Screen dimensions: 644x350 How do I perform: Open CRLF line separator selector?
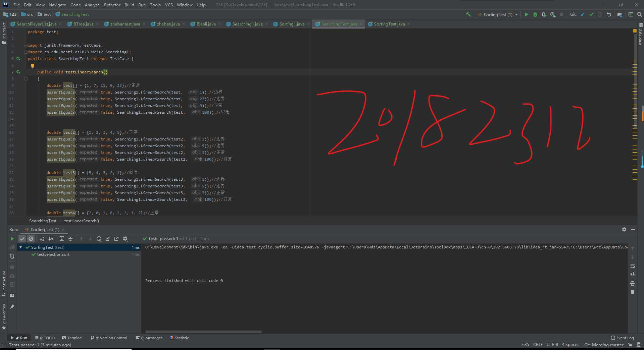tap(538, 345)
